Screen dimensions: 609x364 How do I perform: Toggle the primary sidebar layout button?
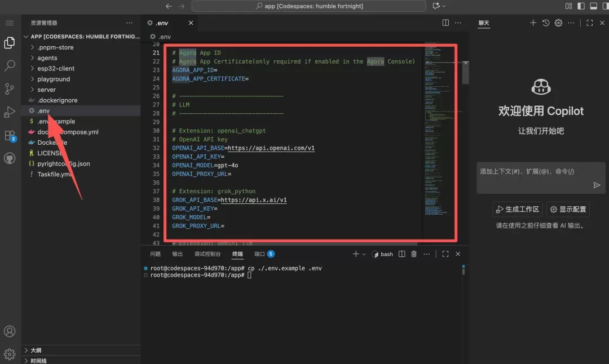581,6
